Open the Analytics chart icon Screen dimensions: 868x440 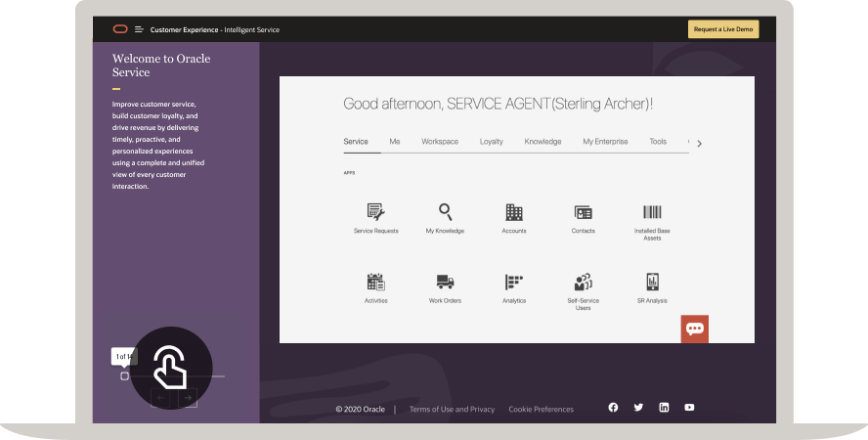click(514, 282)
